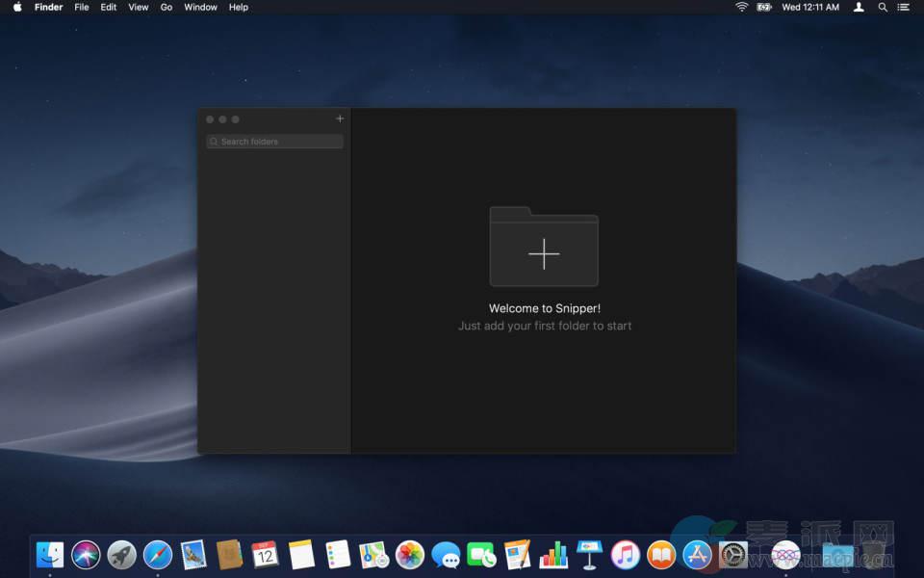Click the plus button to add a folder
924x578 pixels.
[x=340, y=119]
